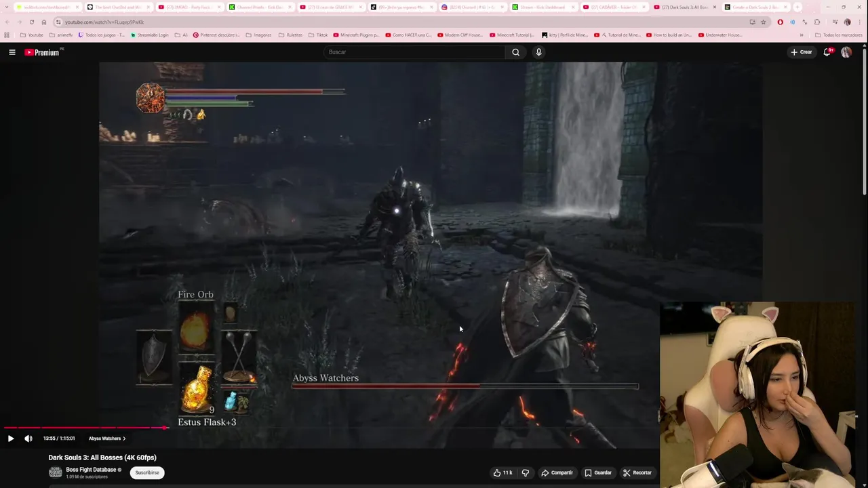Open the apps grid in bookmarks bar

click(x=7, y=35)
